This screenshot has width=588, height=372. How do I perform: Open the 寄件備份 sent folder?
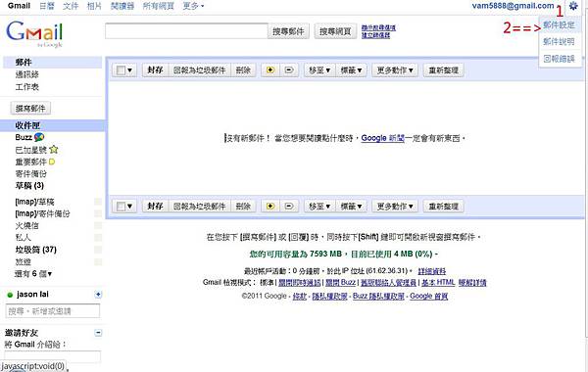pos(30,174)
